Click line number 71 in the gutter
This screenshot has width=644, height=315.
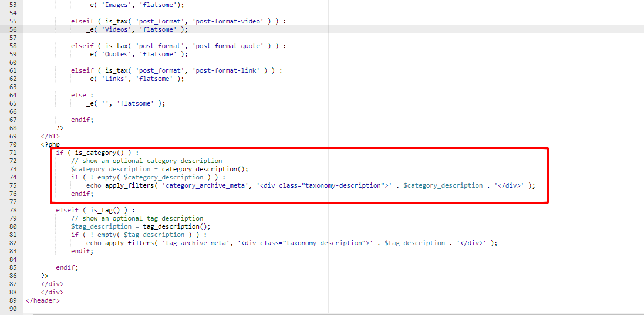coord(12,153)
